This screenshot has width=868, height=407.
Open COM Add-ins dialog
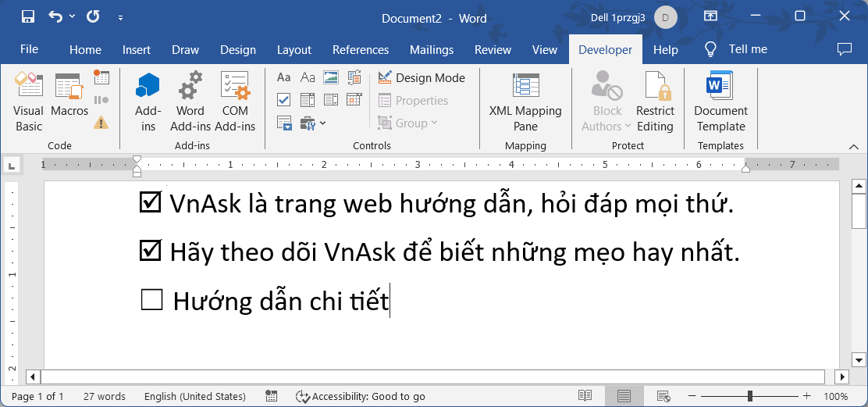click(x=235, y=102)
